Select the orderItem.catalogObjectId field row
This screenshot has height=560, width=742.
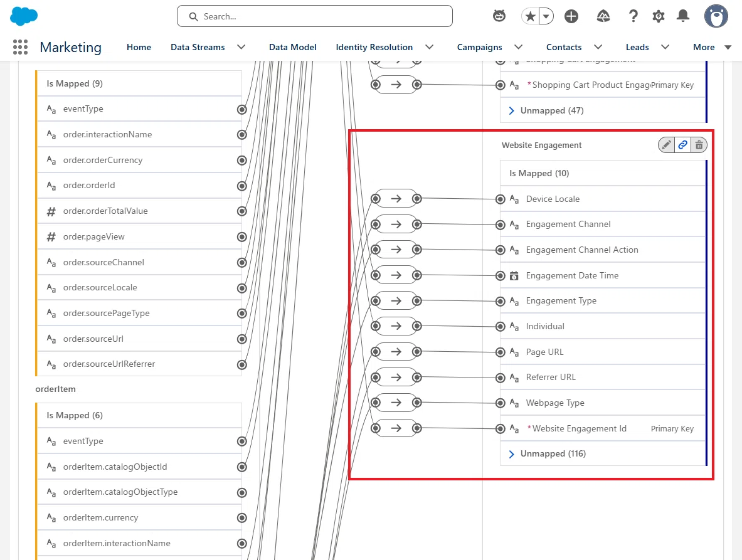(x=140, y=467)
